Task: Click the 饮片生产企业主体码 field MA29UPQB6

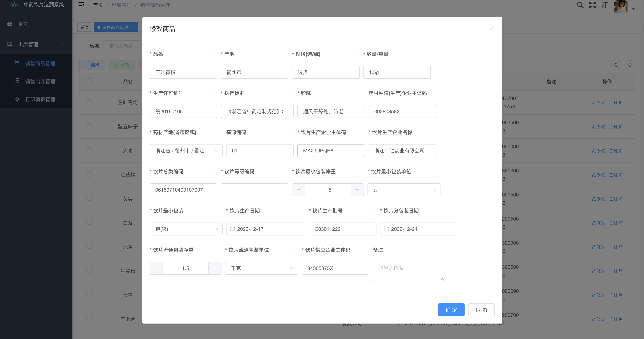Action: click(x=331, y=151)
